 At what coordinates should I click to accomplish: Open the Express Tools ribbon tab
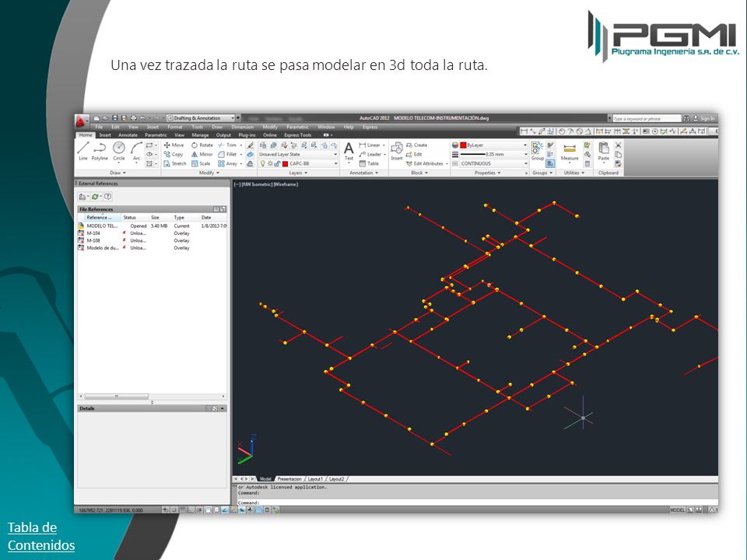coord(298,135)
